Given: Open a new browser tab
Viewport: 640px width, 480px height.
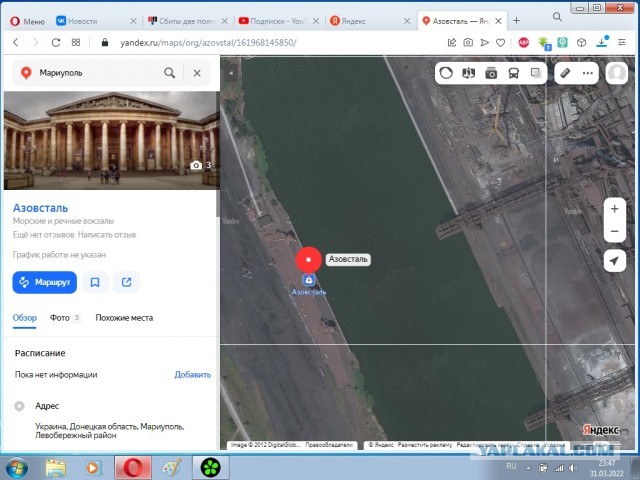Looking at the screenshot, I should pos(516,20).
